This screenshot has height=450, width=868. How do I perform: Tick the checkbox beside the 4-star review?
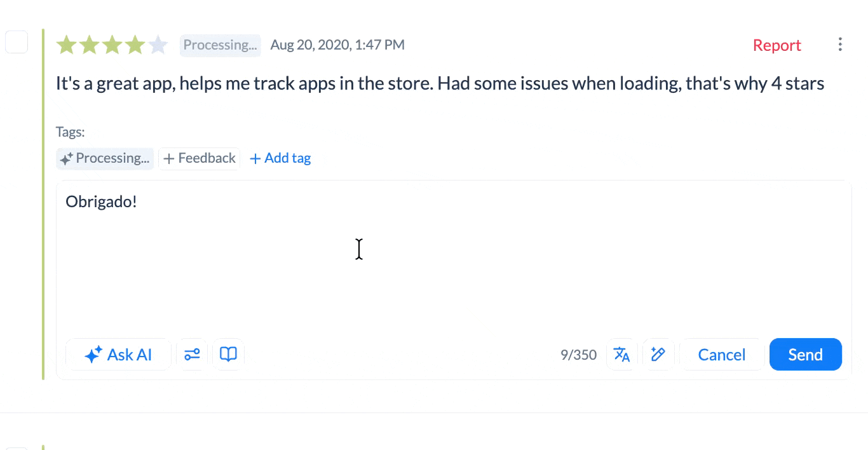17,42
